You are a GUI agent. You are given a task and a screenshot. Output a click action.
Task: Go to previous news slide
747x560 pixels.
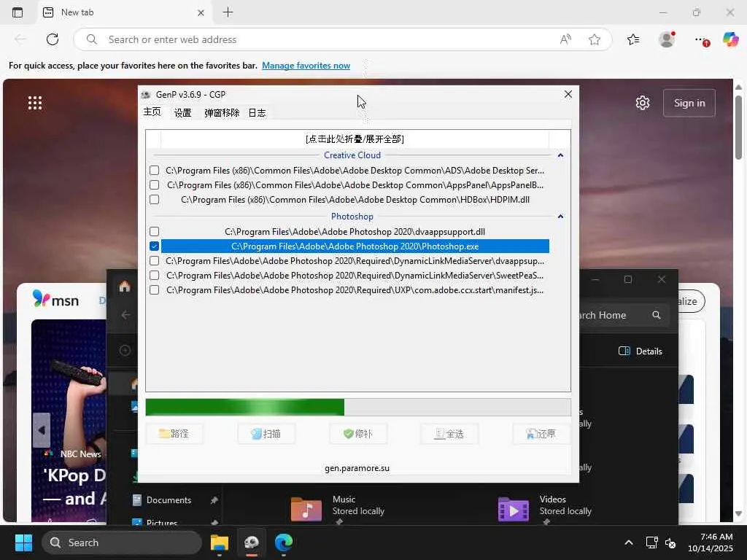point(42,430)
